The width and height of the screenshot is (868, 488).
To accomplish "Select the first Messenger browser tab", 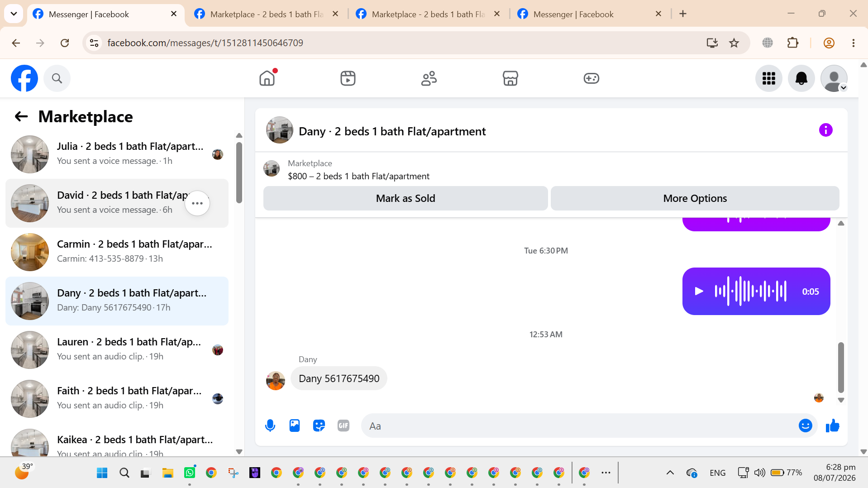I will (x=105, y=14).
